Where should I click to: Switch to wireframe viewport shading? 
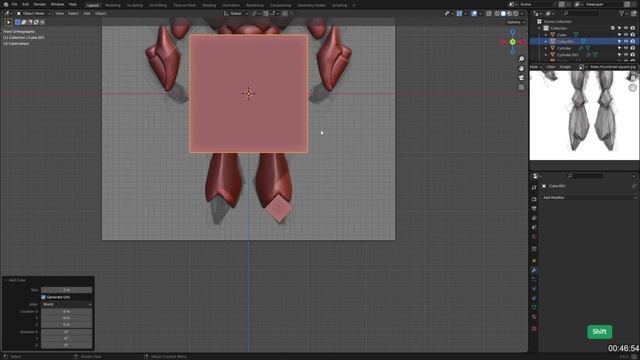click(497, 13)
